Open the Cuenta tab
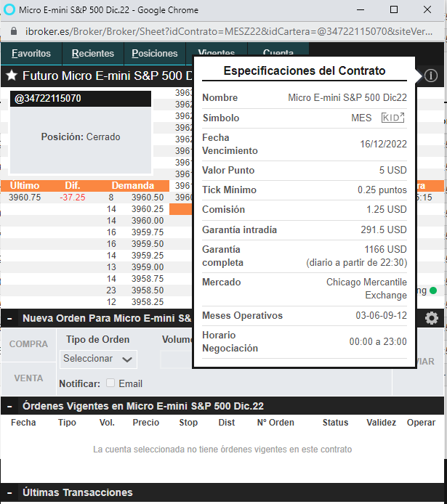447x504 pixels. tap(278, 50)
